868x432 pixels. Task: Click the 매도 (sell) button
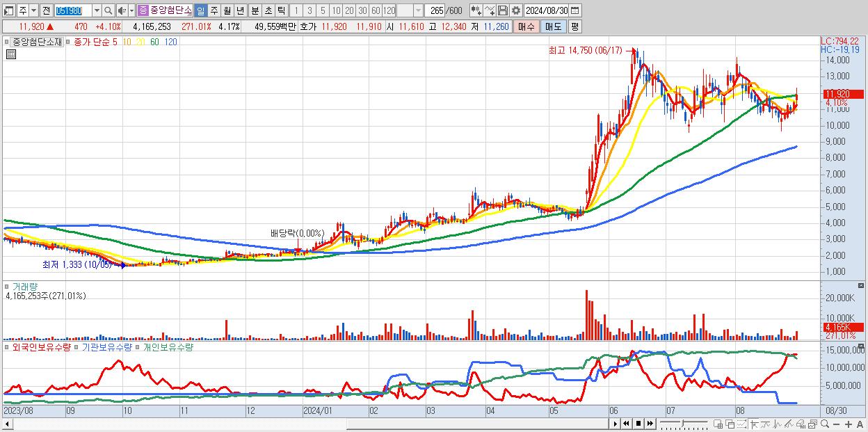(554, 26)
